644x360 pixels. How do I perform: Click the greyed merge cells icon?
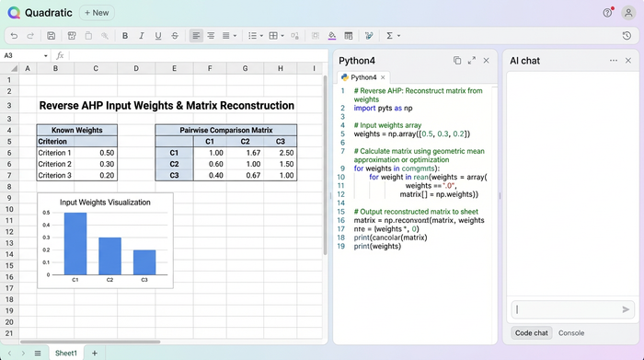(316, 36)
